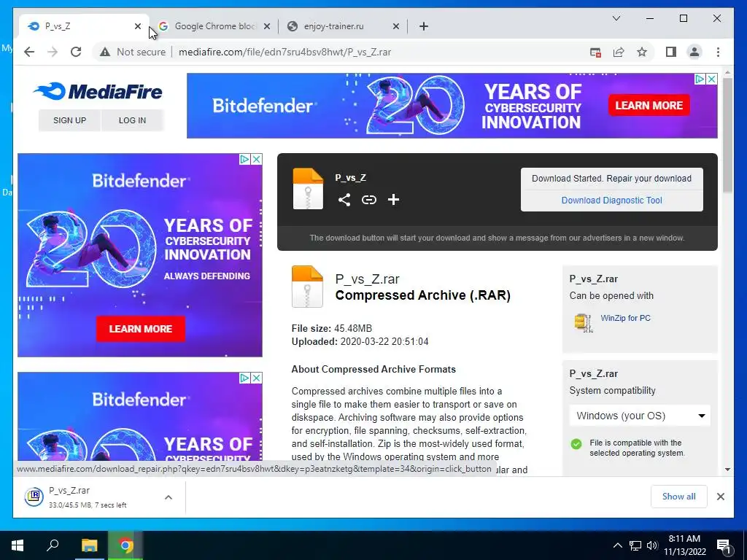This screenshot has width=747, height=560.
Task: Click the archive file icon in dark header
Action: (x=308, y=189)
